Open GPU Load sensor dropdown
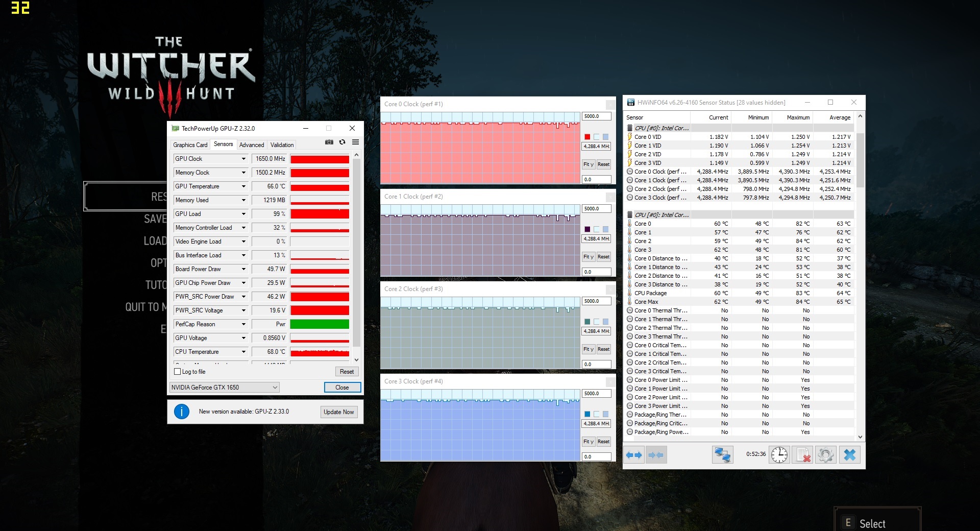The image size is (980, 531). pos(243,214)
